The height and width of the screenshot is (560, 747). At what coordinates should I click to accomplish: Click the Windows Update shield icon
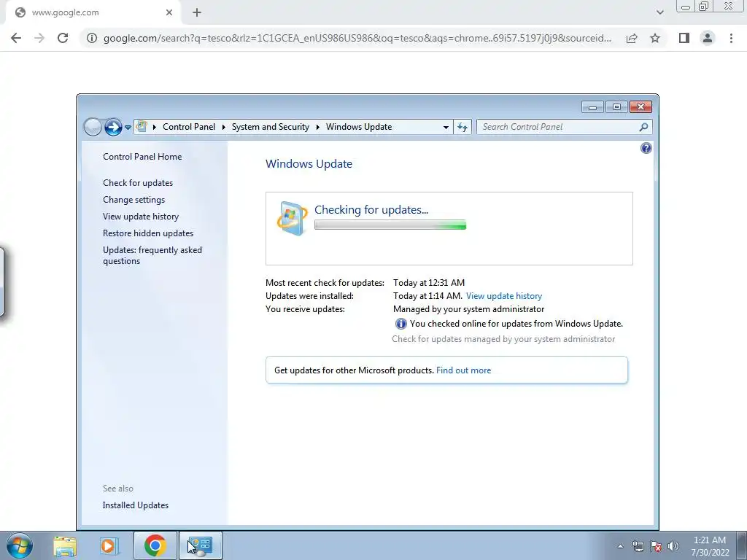point(292,219)
